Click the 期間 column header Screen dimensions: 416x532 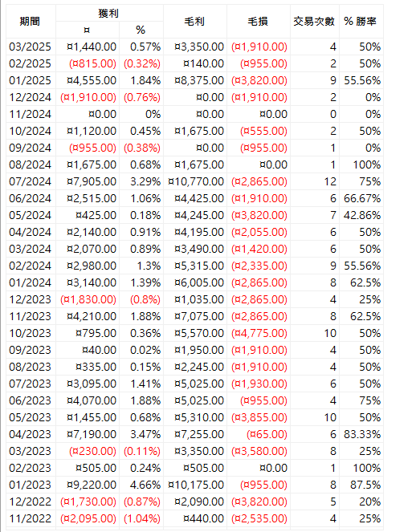(x=31, y=22)
